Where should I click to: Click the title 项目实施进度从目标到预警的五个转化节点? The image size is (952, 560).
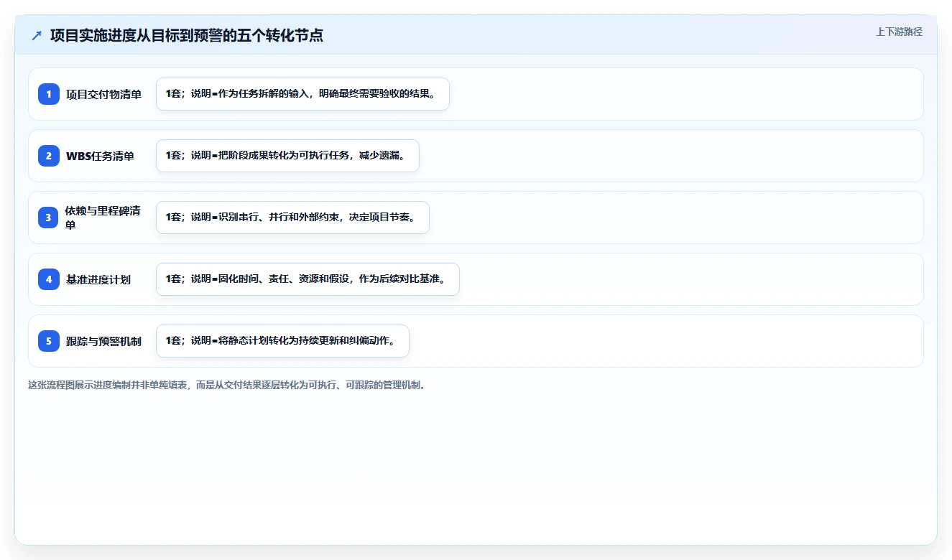click(x=187, y=35)
